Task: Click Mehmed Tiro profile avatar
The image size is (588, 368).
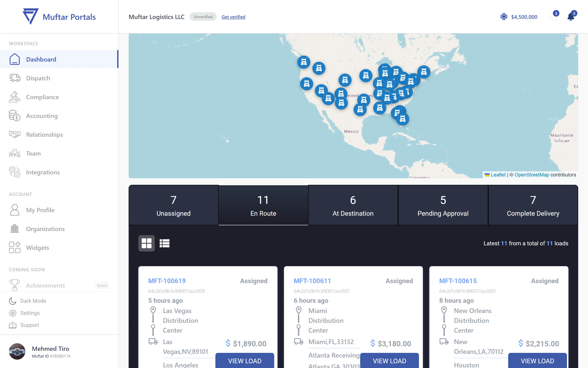Action: click(x=17, y=351)
